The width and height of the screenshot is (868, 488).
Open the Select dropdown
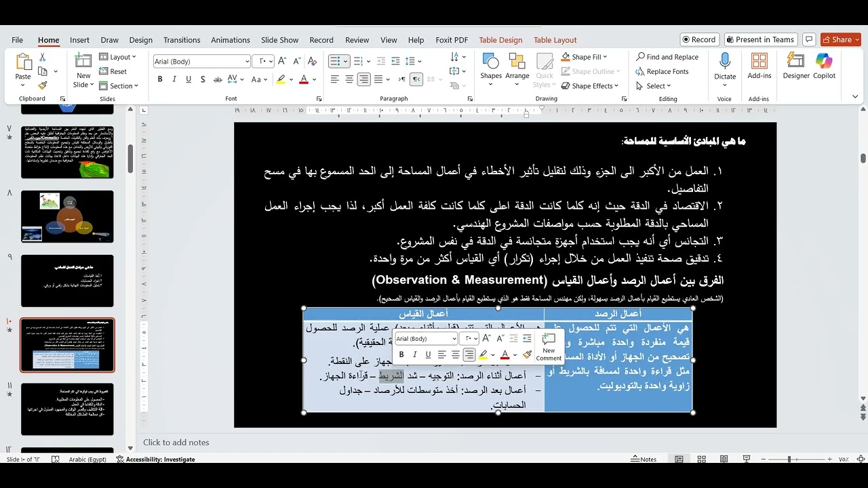654,86
